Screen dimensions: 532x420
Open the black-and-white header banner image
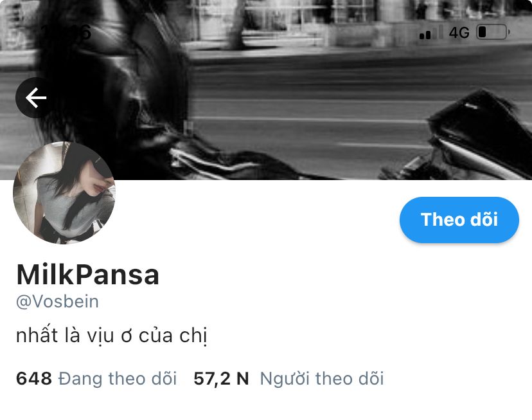pos(266,89)
